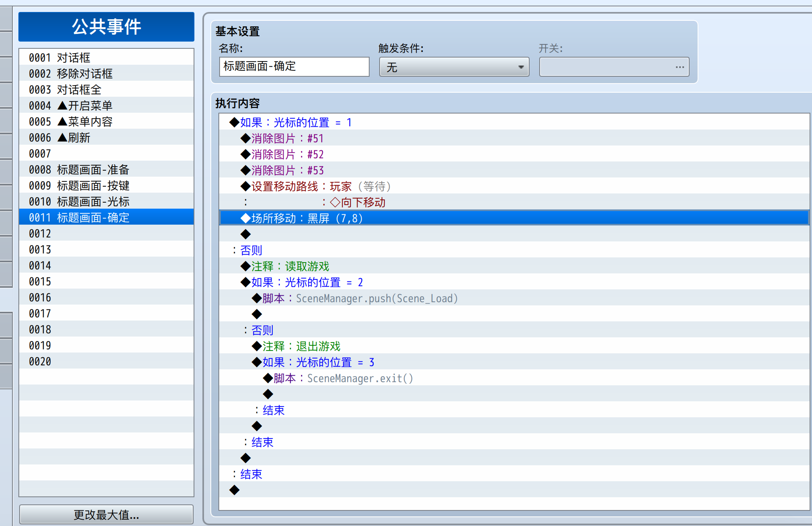Click the 名称 field containing 标题画面-确定

tap(294, 66)
